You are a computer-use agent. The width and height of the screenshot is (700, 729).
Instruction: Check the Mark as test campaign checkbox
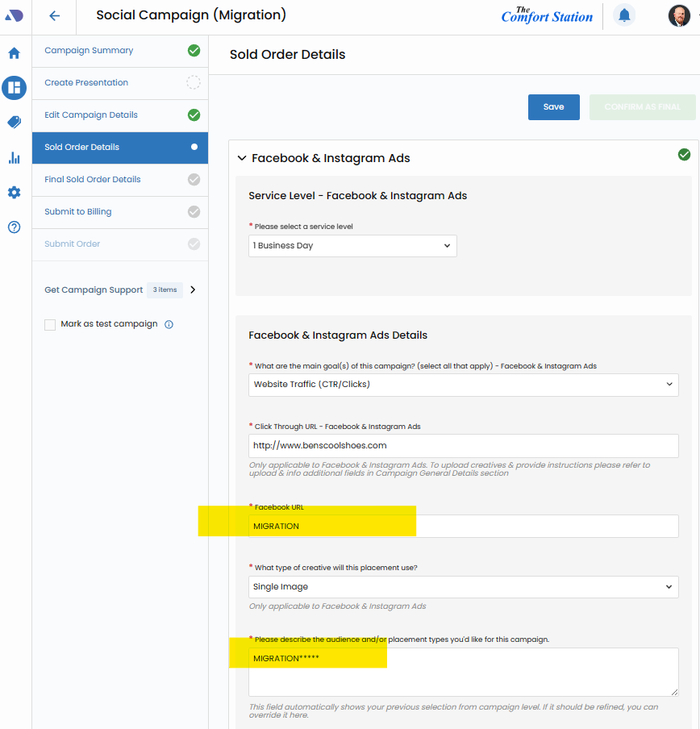(50, 324)
